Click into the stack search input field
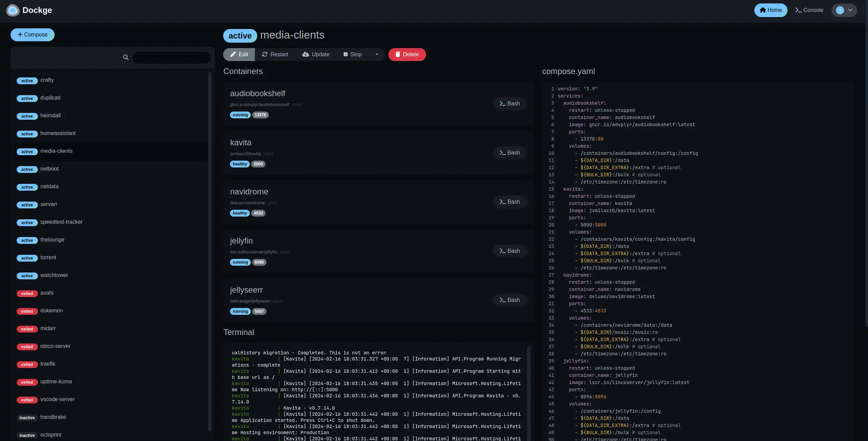The image size is (868, 441). pyautogui.click(x=172, y=57)
